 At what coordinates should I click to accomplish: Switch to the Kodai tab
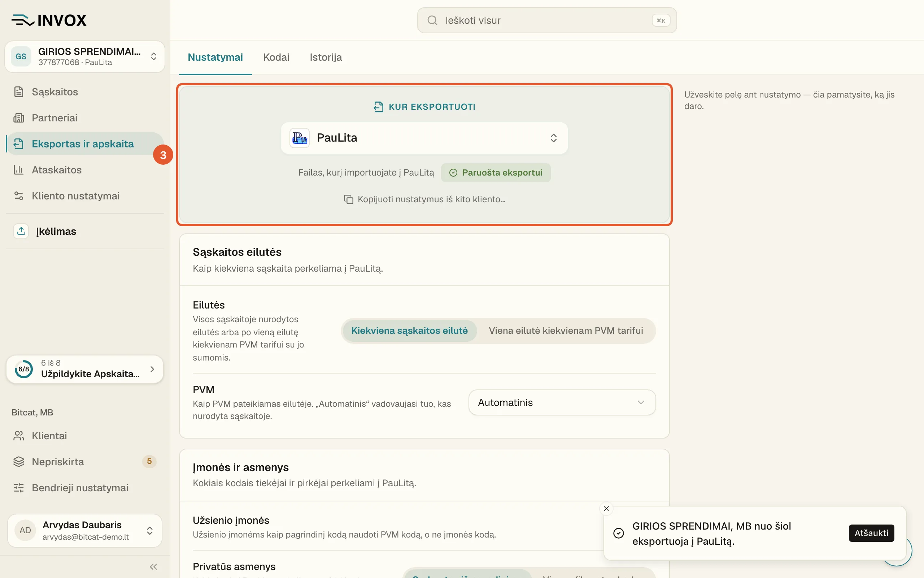click(276, 57)
